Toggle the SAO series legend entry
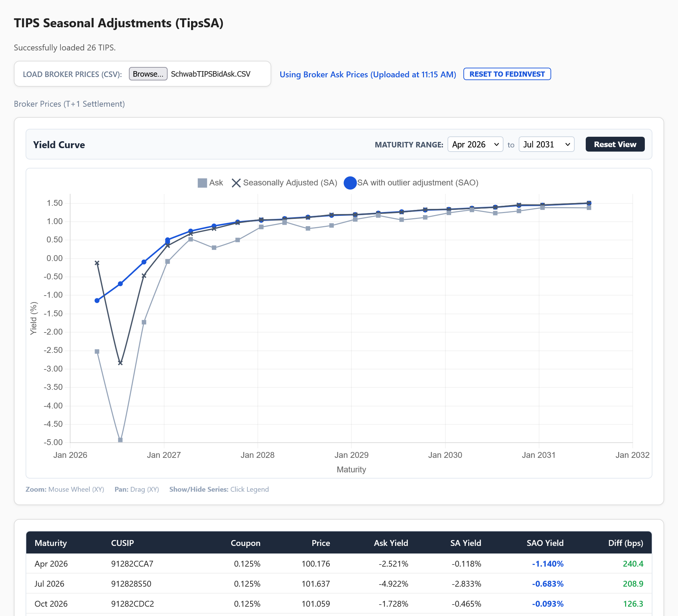This screenshot has height=616, width=678. [411, 183]
